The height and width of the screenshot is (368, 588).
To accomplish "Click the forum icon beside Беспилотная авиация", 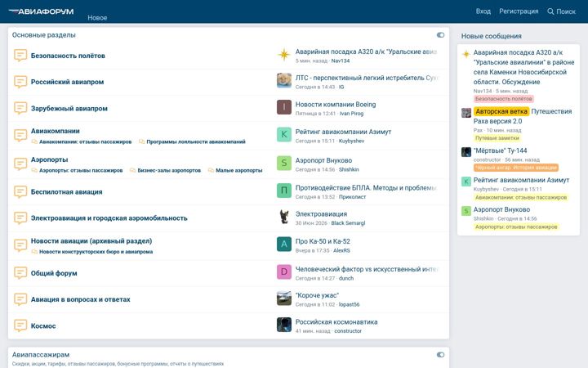I will coord(20,191).
